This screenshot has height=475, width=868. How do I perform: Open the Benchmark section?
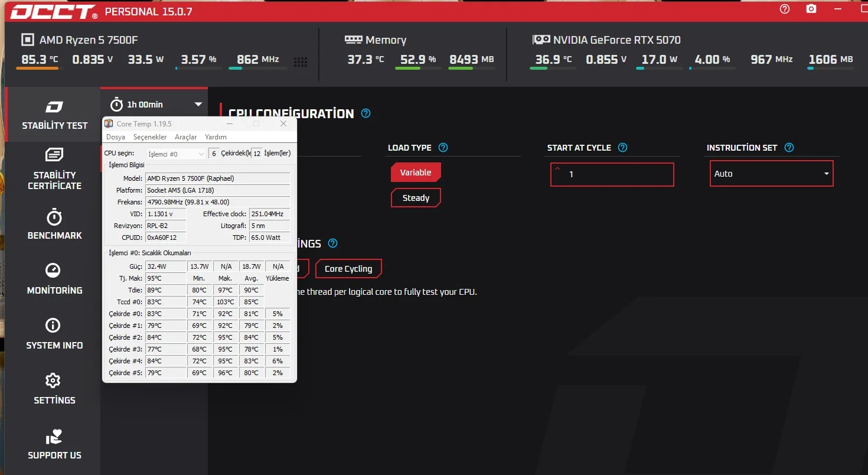click(54, 225)
